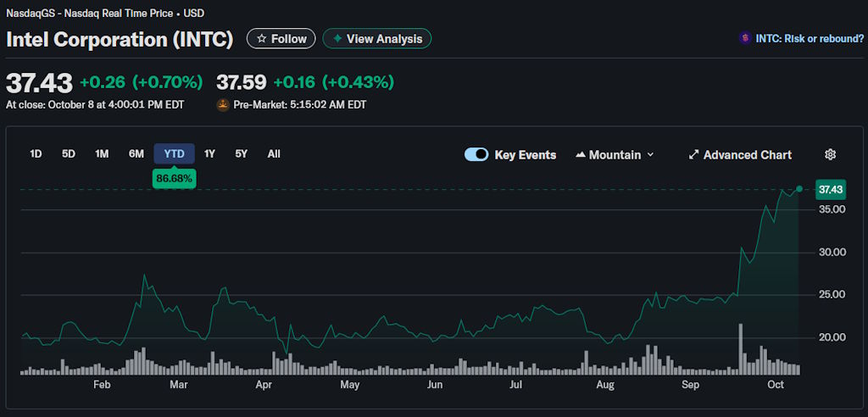Expand the Mountain chart type dropdown

[650, 154]
